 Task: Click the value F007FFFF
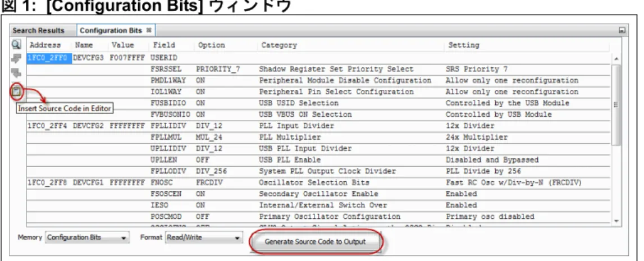pyautogui.click(x=127, y=58)
